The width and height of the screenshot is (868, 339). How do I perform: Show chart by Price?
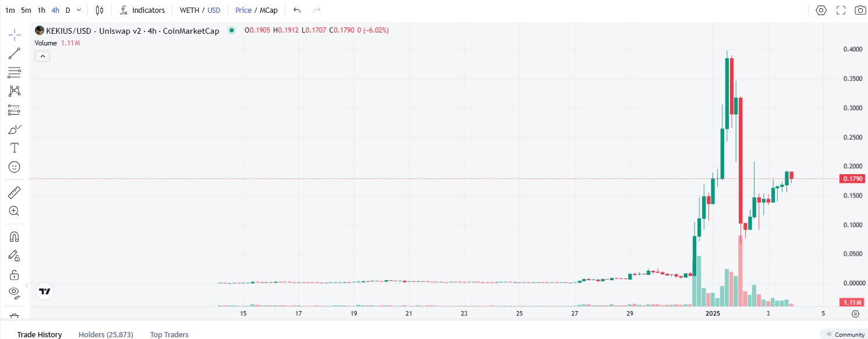coord(243,10)
